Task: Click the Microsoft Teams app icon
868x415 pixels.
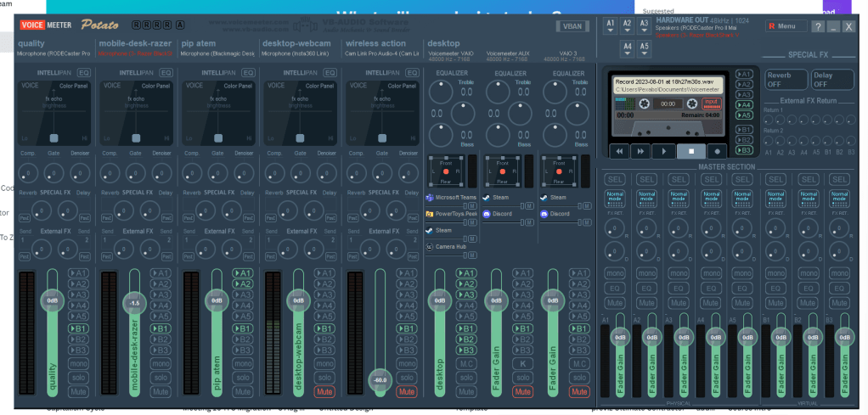Action: (430, 198)
